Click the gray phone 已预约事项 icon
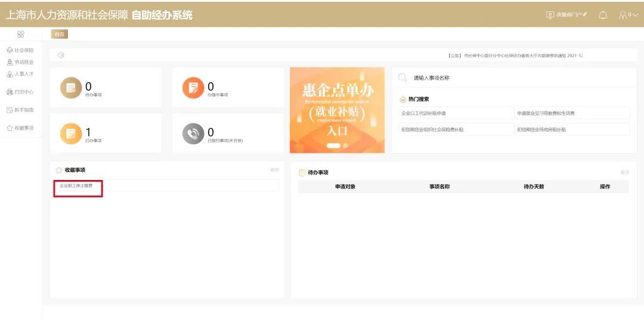Screen dimensions: 644x320 click(x=193, y=133)
